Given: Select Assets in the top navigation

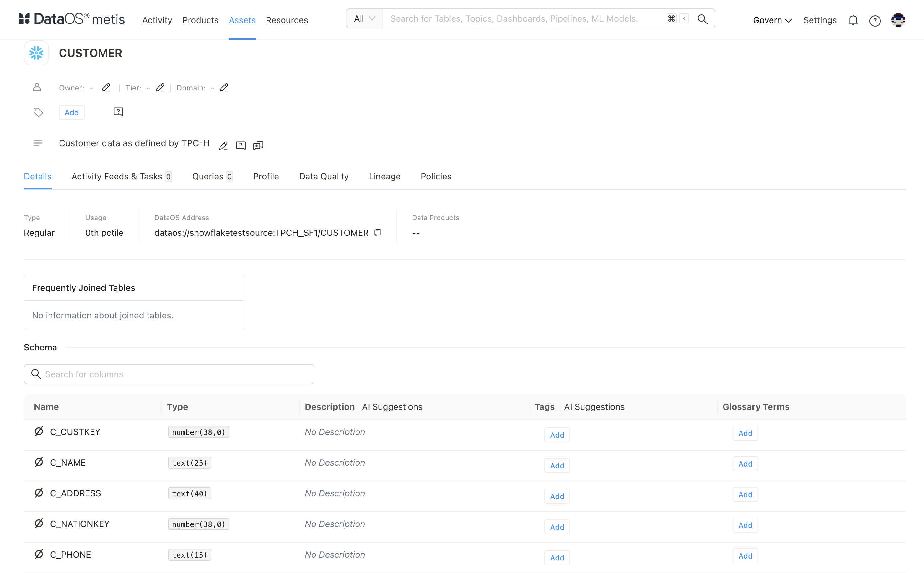Looking at the screenshot, I should pyautogui.click(x=242, y=20).
